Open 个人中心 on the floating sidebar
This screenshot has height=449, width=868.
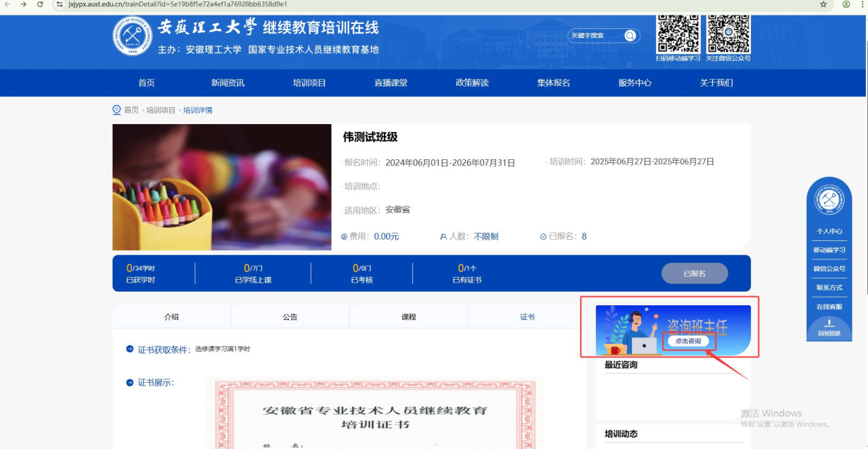[x=829, y=231]
